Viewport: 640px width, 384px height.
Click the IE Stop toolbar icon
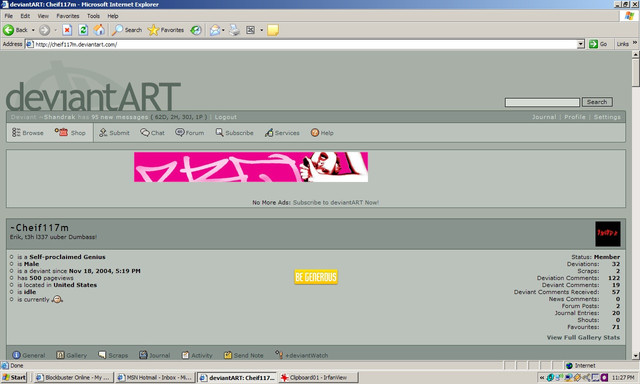67,30
